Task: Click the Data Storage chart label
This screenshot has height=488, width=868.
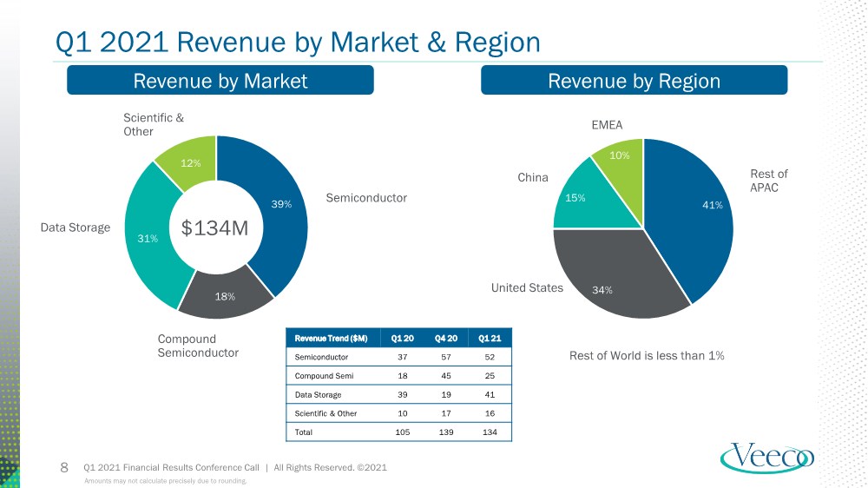Action: pyautogui.click(x=76, y=228)
